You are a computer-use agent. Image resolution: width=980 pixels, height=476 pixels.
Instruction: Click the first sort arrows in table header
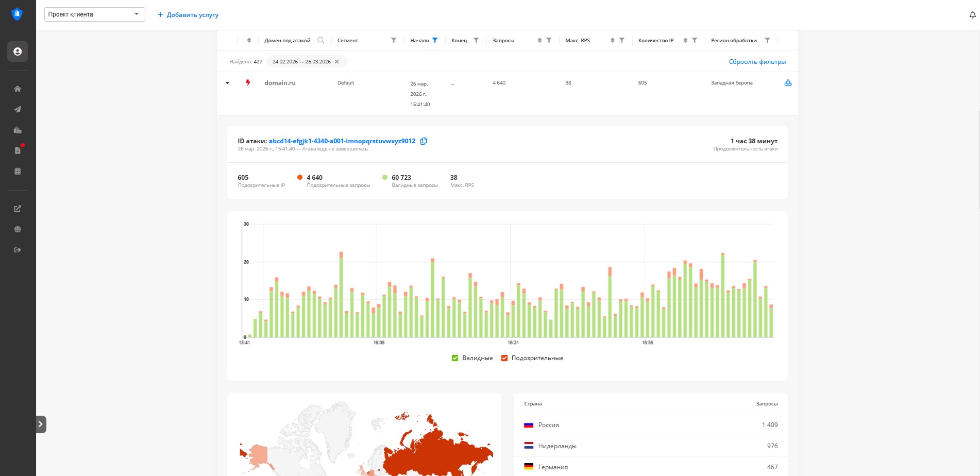point(249,40)
